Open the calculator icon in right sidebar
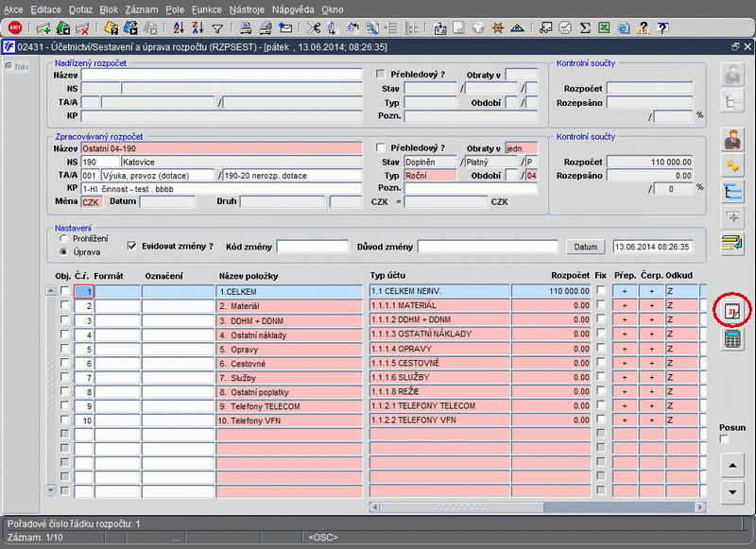756x549 pixels. (x=731, y=340)
